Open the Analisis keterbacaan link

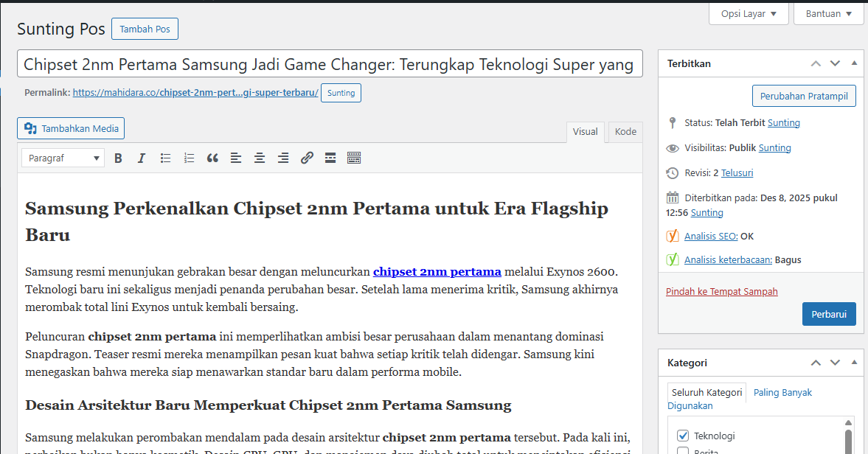coord(728,260)
